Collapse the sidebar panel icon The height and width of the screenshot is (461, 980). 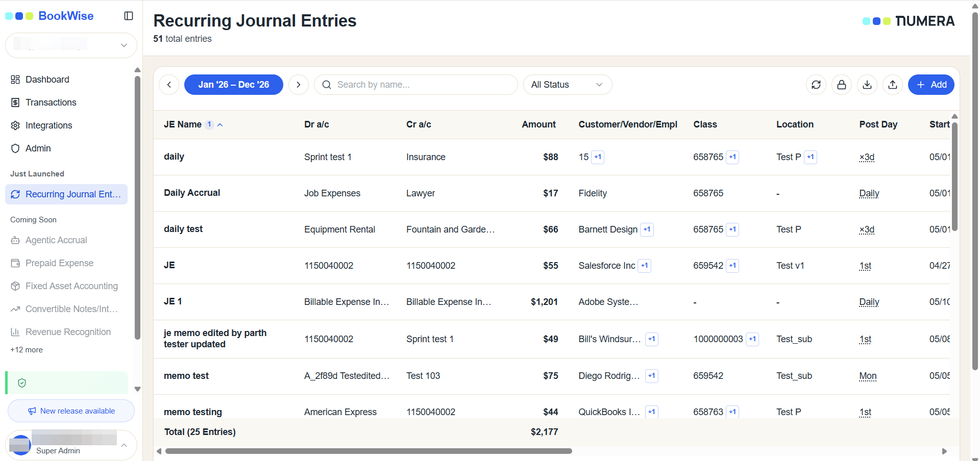coord(129,16)
